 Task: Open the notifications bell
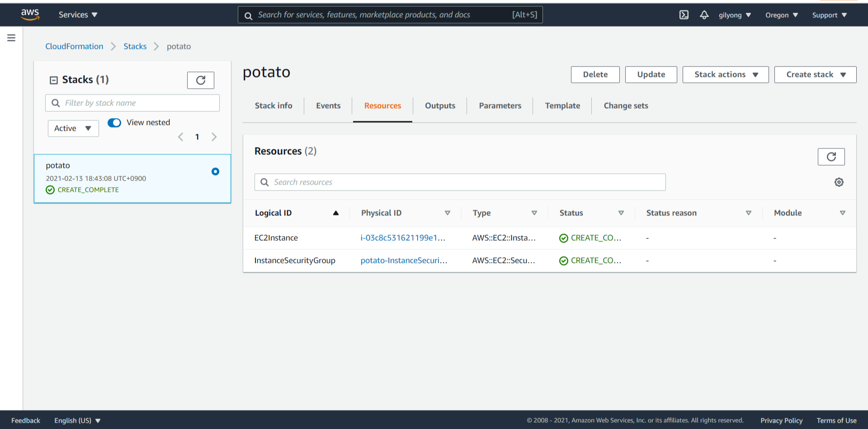[704, 15]
